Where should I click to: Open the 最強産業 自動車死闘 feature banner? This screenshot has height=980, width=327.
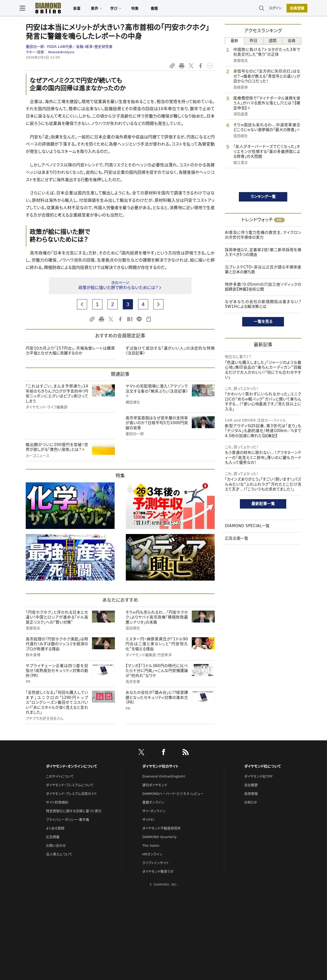[x=70, y=557]
